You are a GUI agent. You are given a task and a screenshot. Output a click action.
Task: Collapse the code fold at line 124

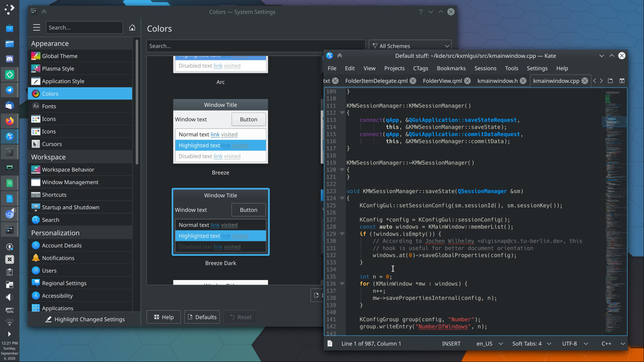342,198
